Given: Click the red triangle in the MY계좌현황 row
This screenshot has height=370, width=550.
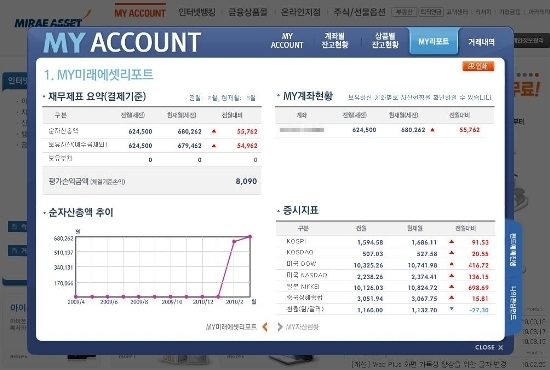Looking at the screenshot, I should coord(432,130).
